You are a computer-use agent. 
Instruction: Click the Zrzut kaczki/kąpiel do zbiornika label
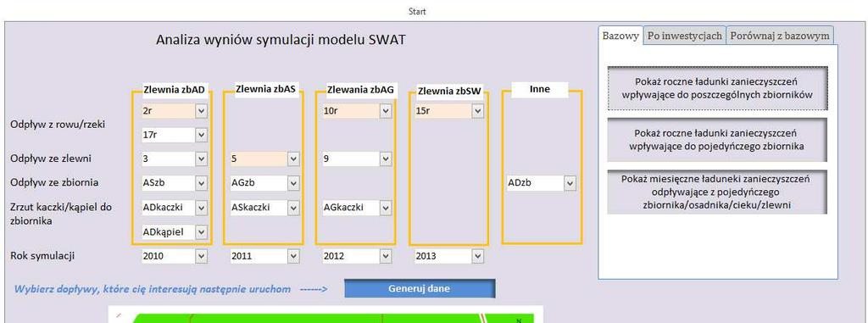pos(61,214)
